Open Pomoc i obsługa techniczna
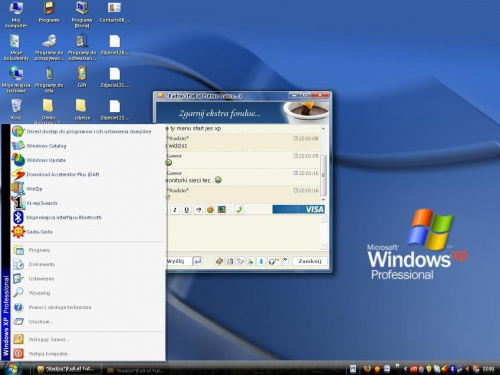The width and height of the screenshot is (500, 375). [x=88, y=307]
